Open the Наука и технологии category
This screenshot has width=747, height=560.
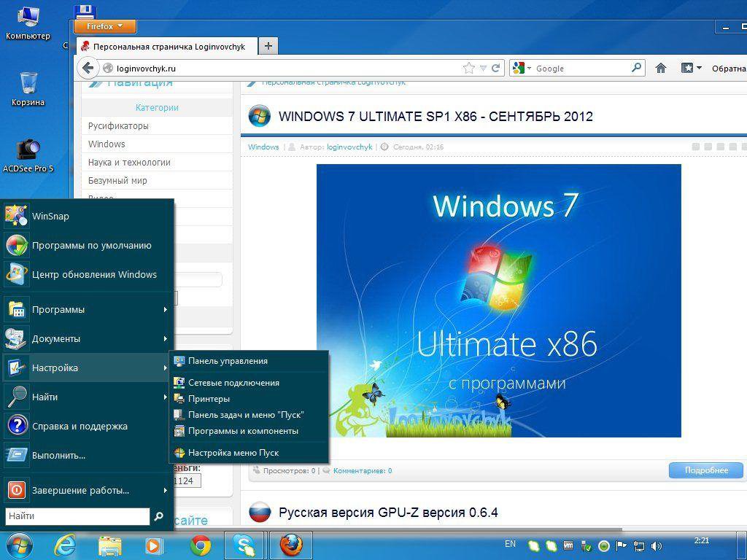point(129,163)
